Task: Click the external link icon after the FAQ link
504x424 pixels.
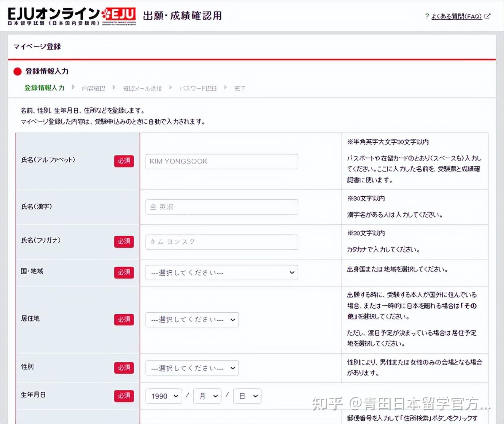Action: coord(487,16)
